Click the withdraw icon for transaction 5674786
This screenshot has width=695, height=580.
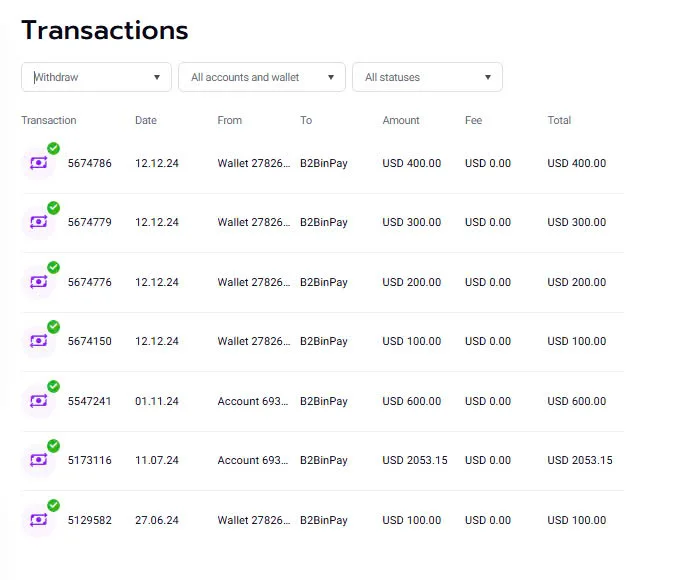[39, 163]
